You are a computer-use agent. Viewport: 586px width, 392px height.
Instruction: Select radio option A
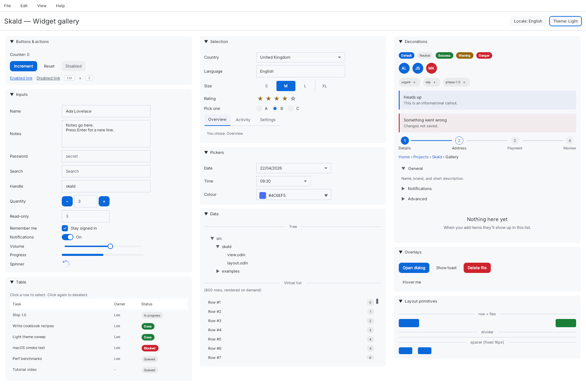click(259, 108)
